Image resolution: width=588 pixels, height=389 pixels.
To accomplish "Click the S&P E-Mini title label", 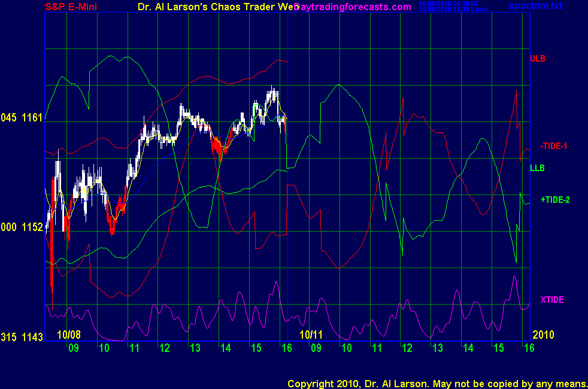I will [72, 7].
